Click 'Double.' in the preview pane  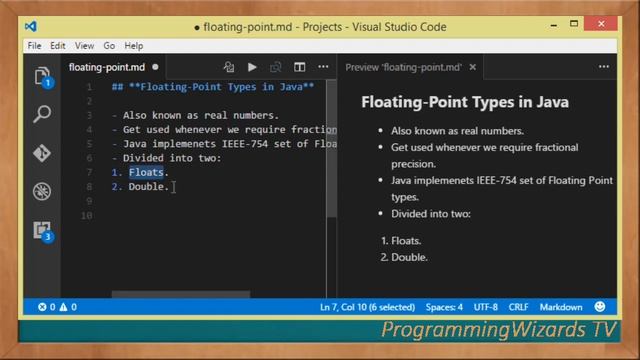409,257
